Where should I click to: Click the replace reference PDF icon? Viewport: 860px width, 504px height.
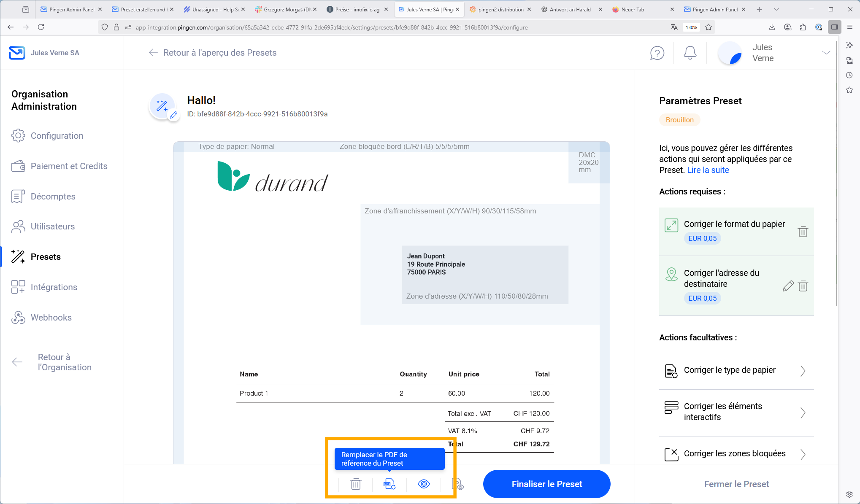(x=389, y=484)
